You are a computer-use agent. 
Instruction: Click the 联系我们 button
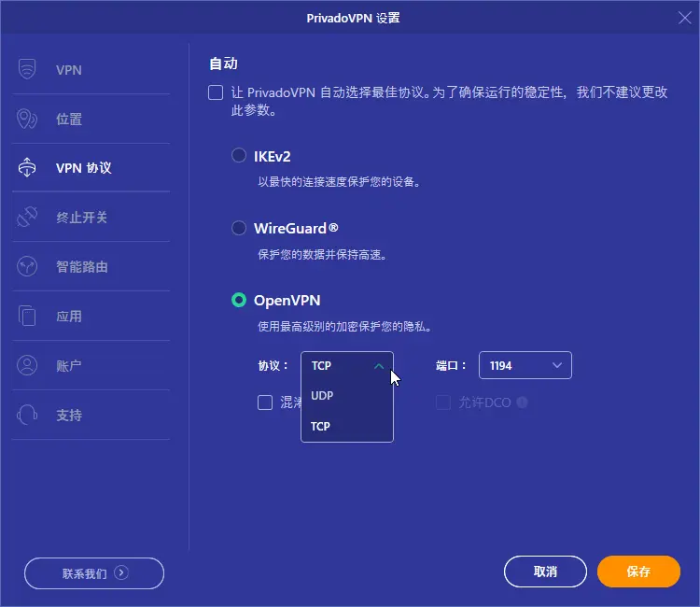click(x=94, y=573)
